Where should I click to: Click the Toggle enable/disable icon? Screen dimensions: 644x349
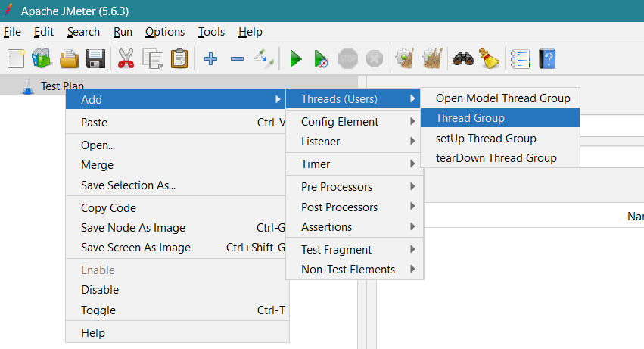pos(263,59)
